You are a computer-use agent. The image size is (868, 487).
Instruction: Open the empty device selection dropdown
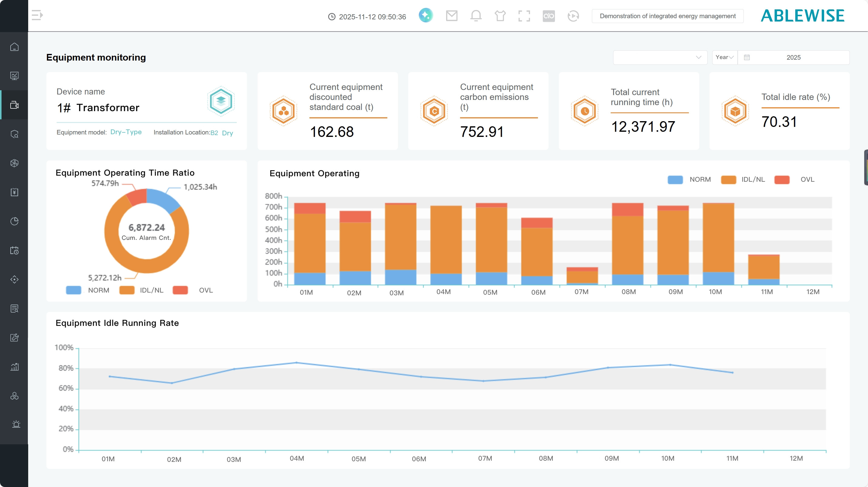tap(660, 57)
